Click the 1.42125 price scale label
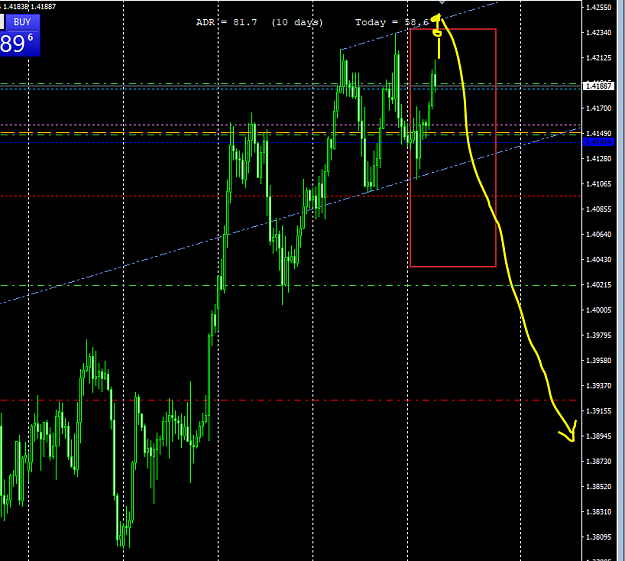Screen dimensions: 625x561 [599, 58]
